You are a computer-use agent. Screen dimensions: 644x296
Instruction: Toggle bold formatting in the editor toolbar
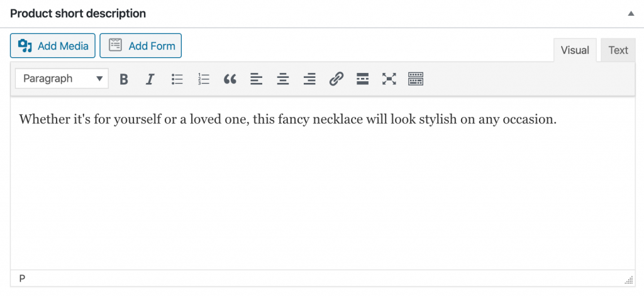coord(124,79)
